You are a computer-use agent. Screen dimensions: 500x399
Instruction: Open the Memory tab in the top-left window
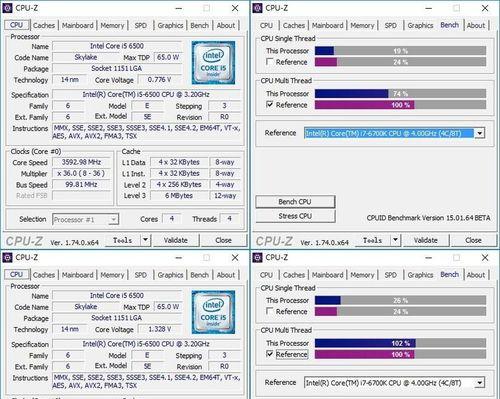click(x=112, y=25)
